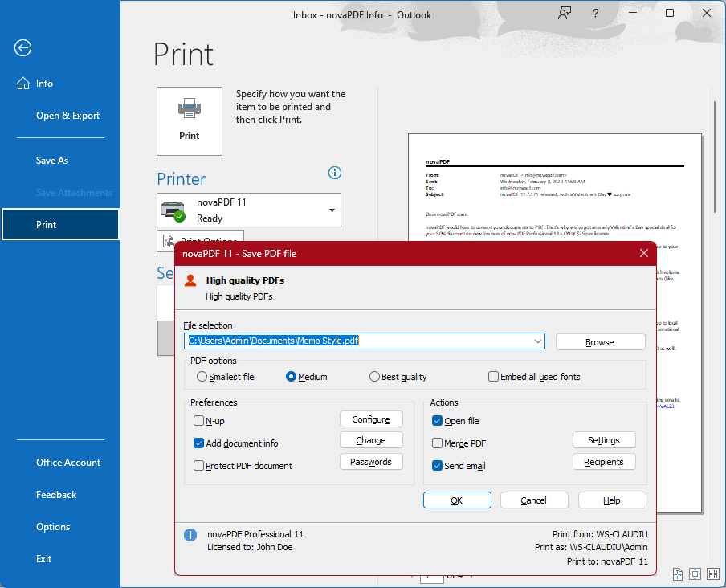Screen dimensions: 726x588
Task: Click the one page preview icon
Action: coord(695,574)
